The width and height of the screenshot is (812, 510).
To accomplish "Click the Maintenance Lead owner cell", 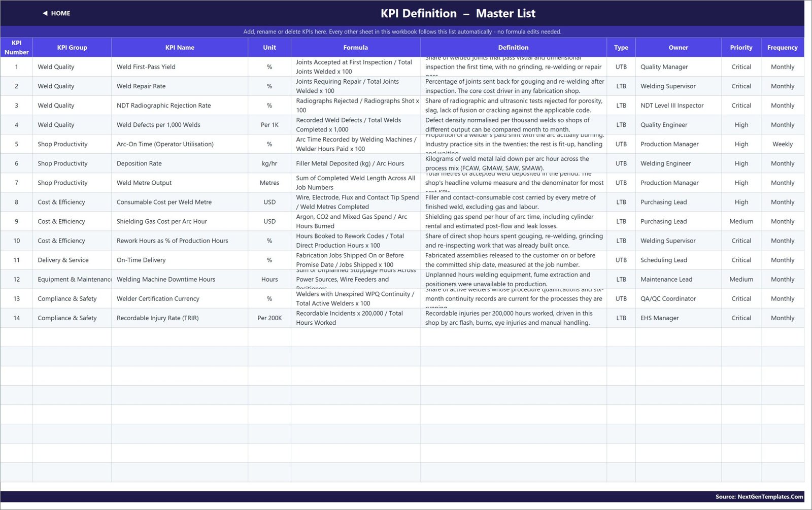I will (679, 279).
